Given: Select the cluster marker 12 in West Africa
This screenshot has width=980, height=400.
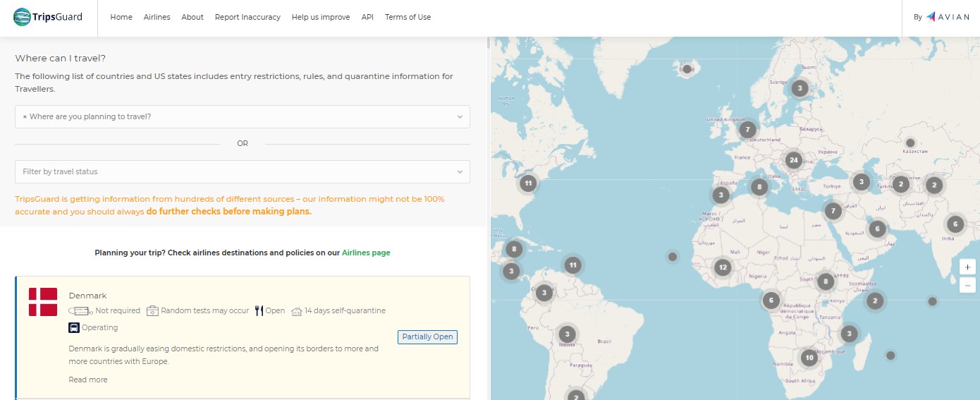Looking at the screenshot, I should pyautogui.click(x=722, y=267).
